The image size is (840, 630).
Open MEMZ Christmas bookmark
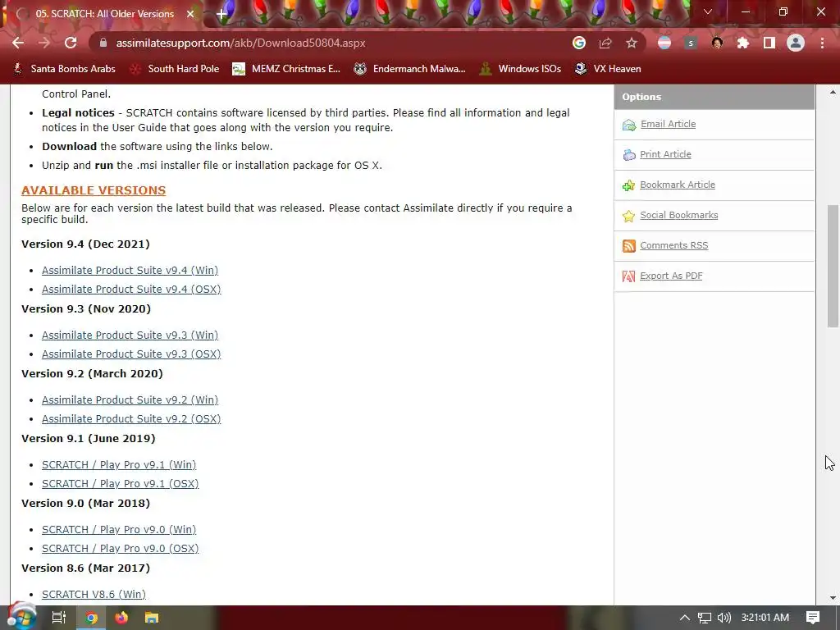286,69
